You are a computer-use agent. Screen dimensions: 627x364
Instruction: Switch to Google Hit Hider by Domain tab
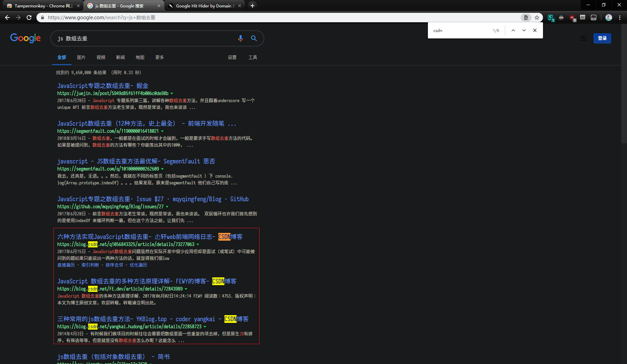coord(204,6)
